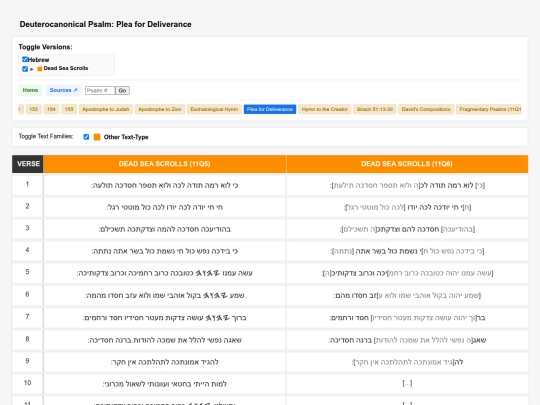Switch to Apostrophe to Zion tab
Image resolution: width=540 pixels, height=405 pixels.
(x=160, y=109)
